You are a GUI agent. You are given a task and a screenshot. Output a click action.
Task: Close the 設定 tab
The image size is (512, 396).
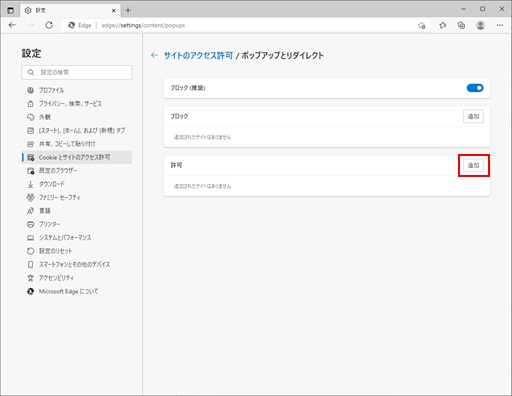(114, 11)
